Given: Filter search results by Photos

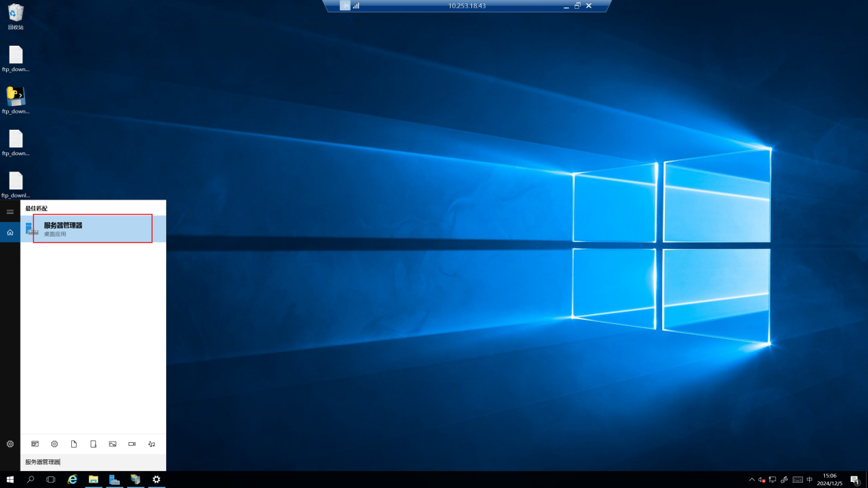Looking at the screenshot, I should point(113,444).
